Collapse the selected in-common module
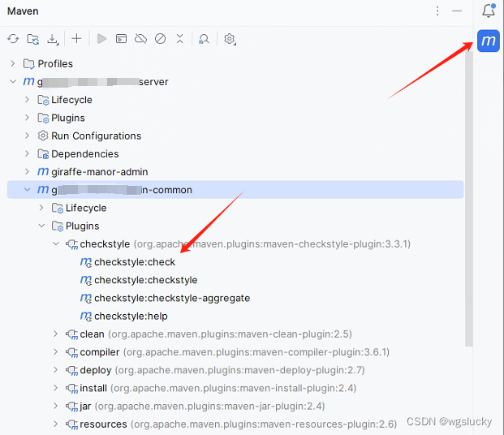504x435 pixels. 28,190
